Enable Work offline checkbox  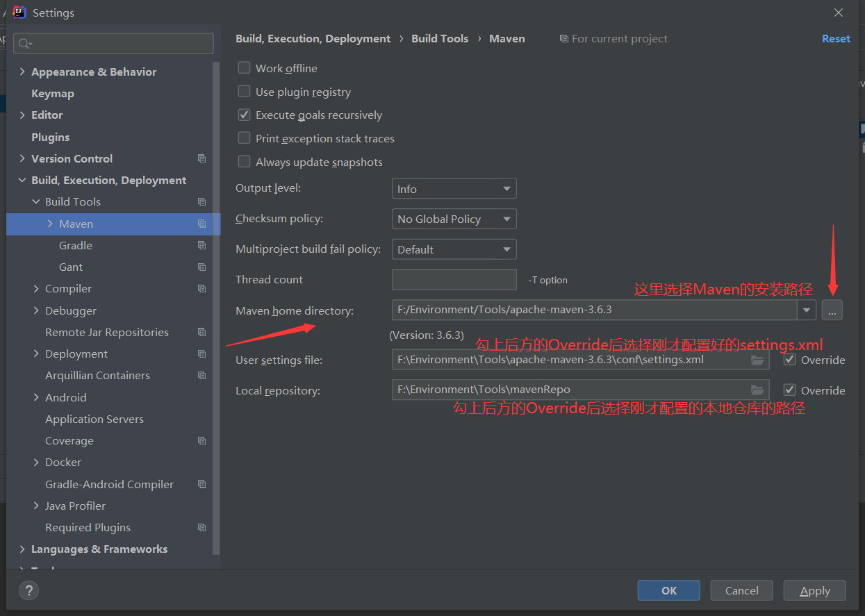(244, 68)
